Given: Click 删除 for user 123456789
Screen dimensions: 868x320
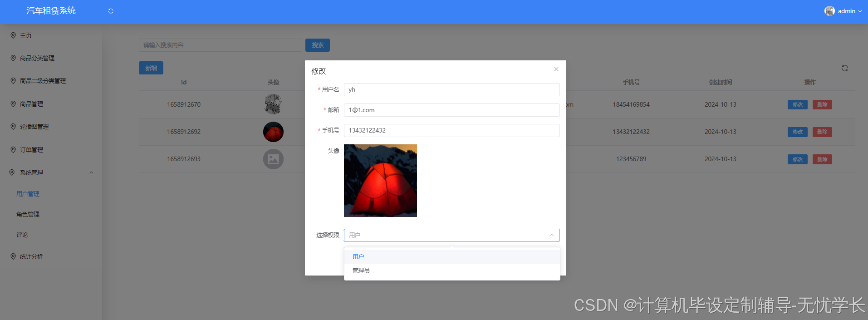Looking at the screenshot, I should point(822,159).
